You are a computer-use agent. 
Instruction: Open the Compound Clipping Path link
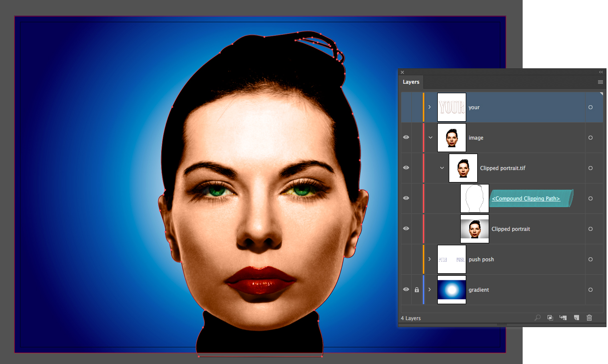coord(526,198)
